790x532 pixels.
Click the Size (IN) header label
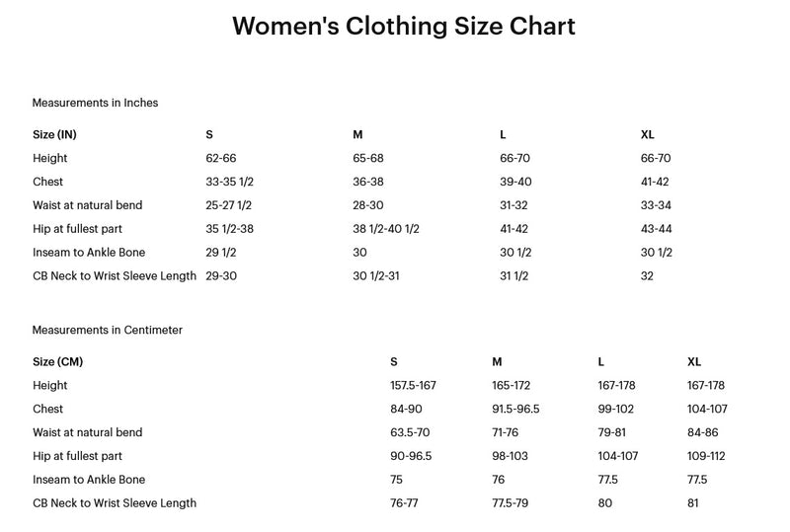54,134
